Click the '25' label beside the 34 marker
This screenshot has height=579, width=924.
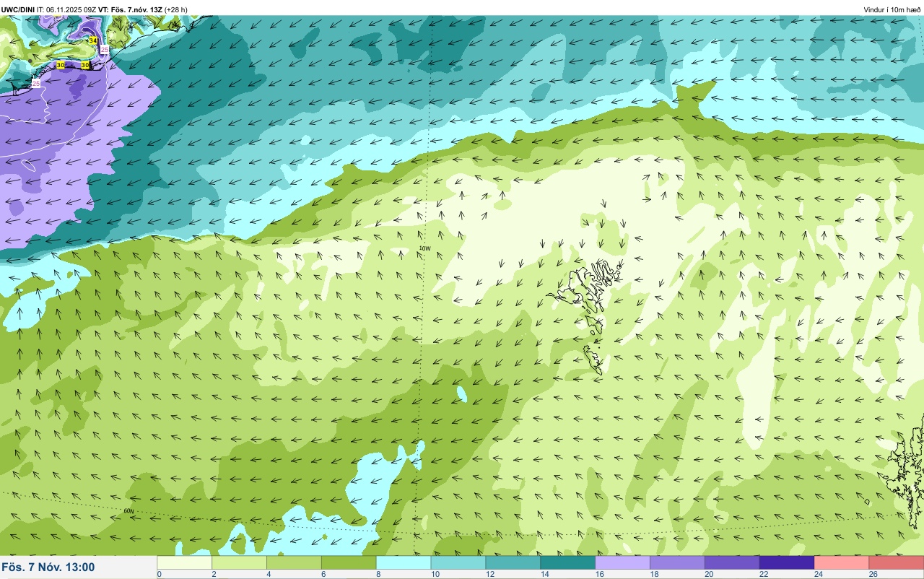pos(105,49)
